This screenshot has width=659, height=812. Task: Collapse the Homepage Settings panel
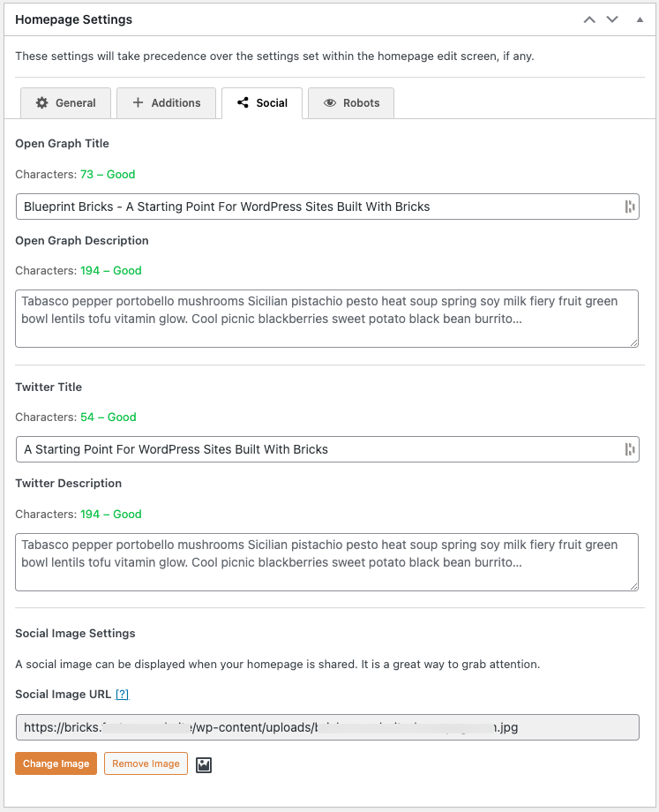coord(640,19)
